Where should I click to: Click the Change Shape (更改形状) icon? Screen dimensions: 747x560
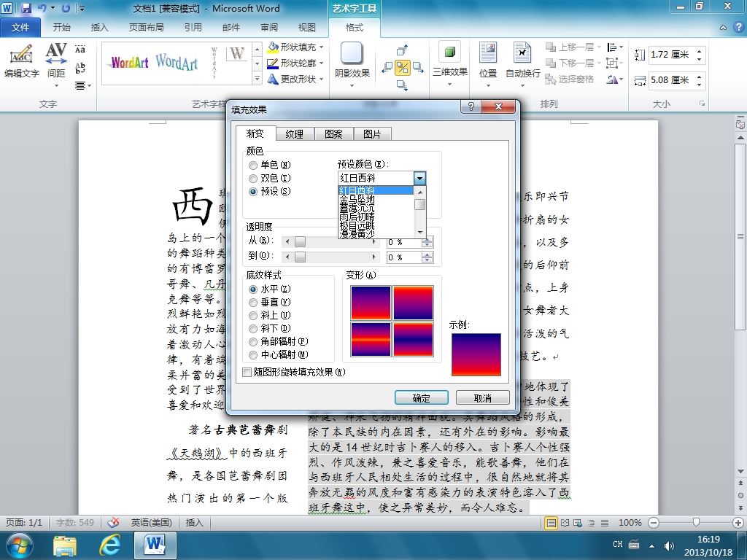(x=273, y=79)
